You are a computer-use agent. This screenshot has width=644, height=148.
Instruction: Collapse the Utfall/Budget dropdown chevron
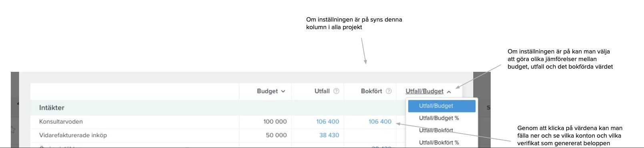click(x=449, y=92)
